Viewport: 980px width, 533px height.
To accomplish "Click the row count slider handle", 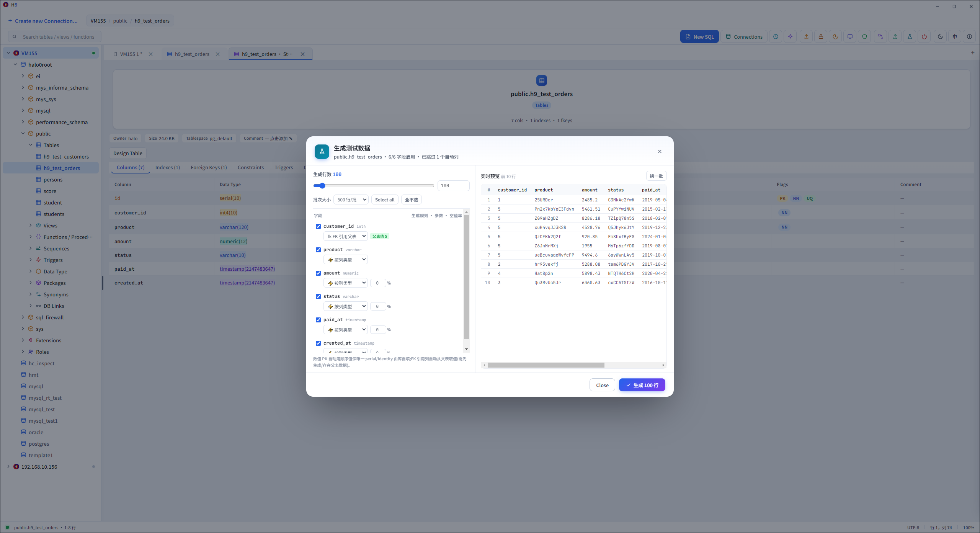I will 322,186.
